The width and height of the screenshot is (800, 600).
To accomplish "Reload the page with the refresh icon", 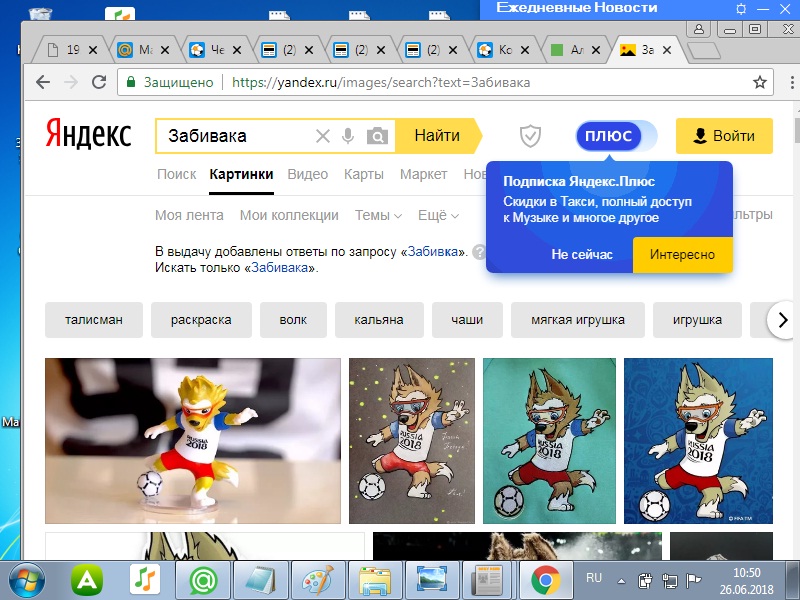I will point(98,82).
